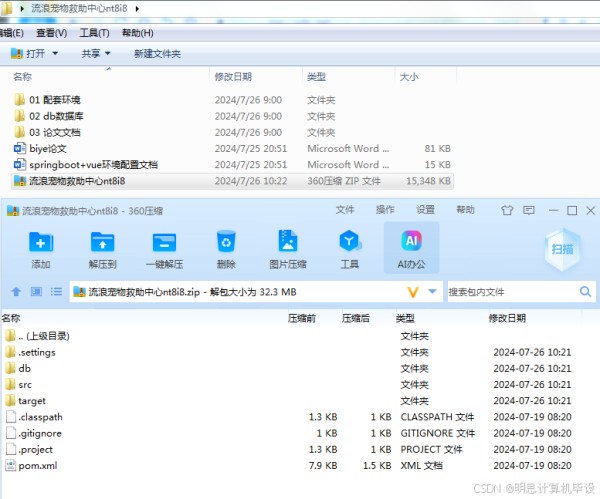Select the 流浪宠物救助中心nt8i8 ZIP file

coord(232,181)
